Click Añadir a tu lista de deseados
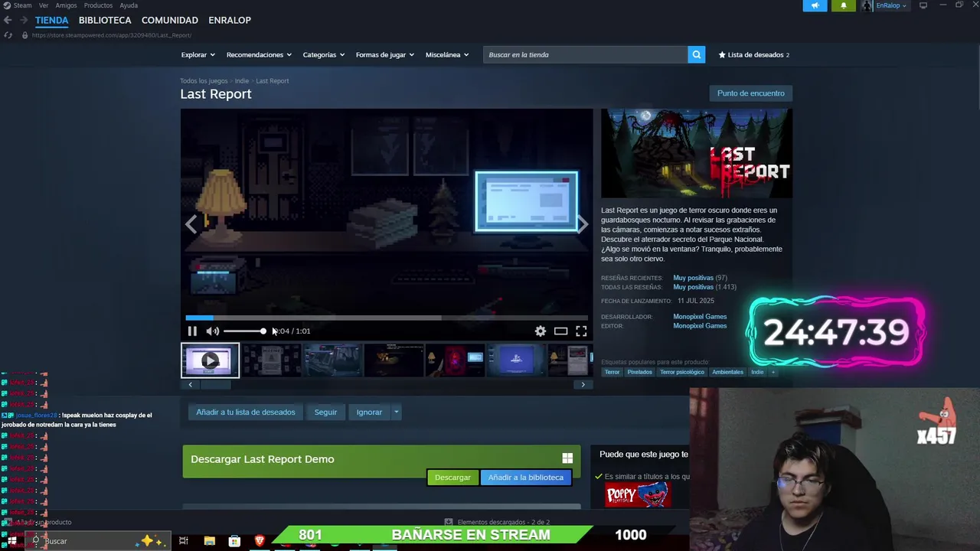 pyautogui.click(x=245, y=412)
